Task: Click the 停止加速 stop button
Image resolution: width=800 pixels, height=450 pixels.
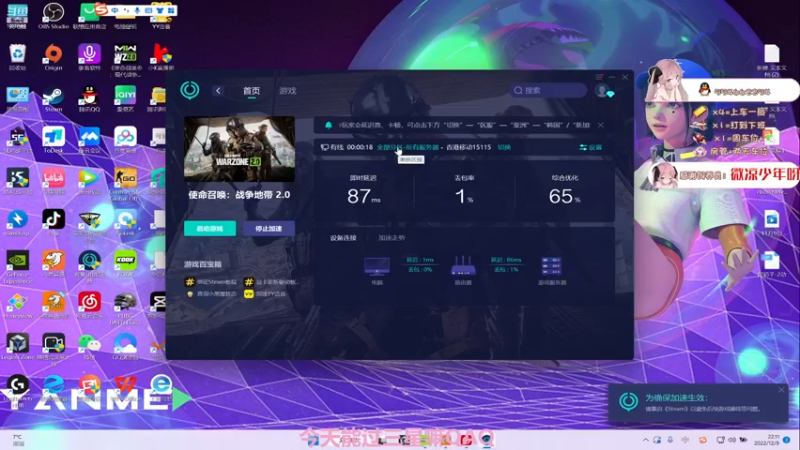Action: click(269, 229)
